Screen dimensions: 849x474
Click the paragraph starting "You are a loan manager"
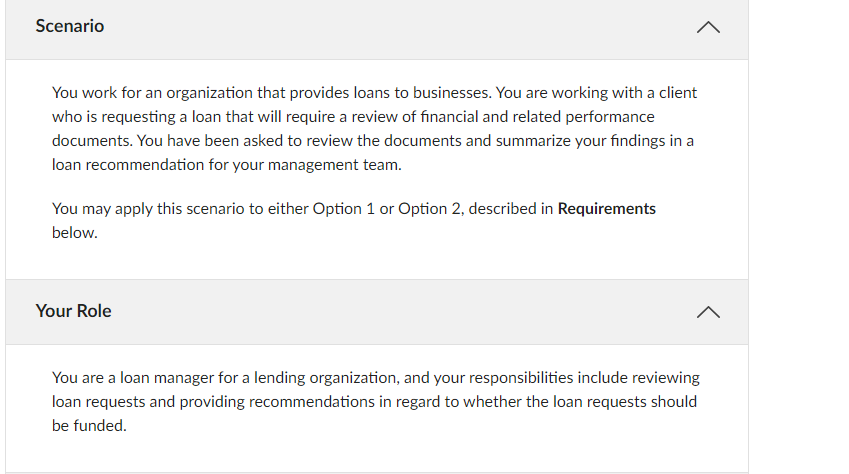click(x=375, y=401)
